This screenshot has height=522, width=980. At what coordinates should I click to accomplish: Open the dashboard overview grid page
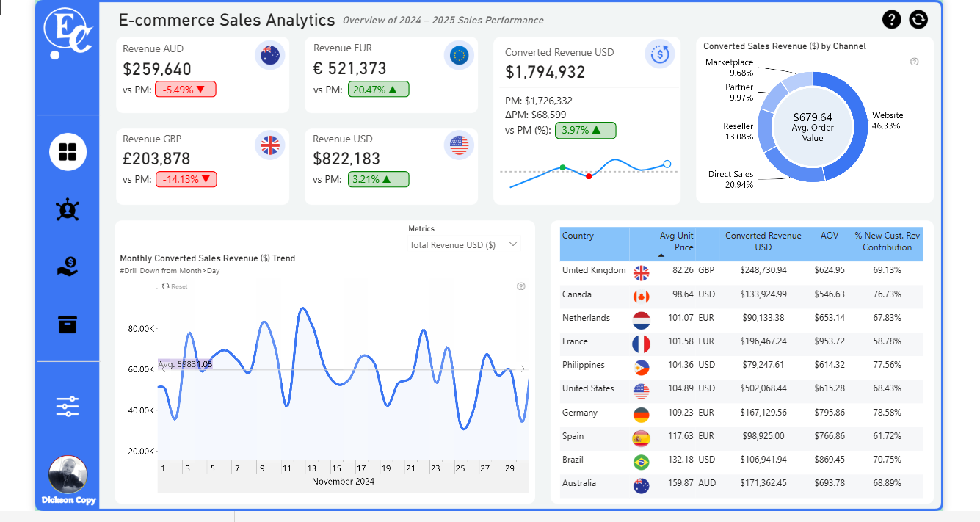point(68,152)
